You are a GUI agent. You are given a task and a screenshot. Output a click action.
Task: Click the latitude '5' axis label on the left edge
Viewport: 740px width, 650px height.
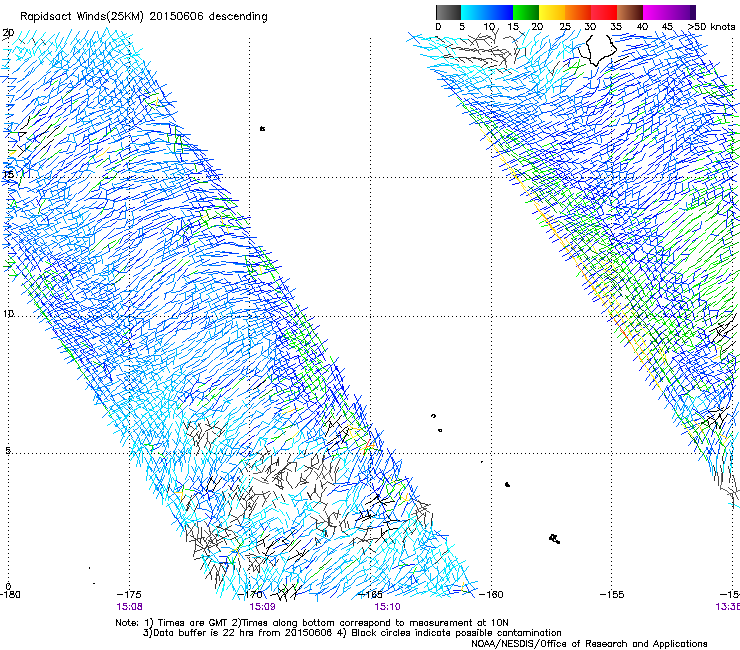(x=8, y=451)
